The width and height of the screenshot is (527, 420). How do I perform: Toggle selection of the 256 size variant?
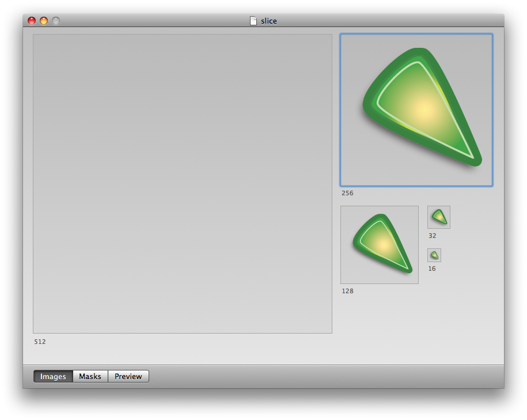416,109
